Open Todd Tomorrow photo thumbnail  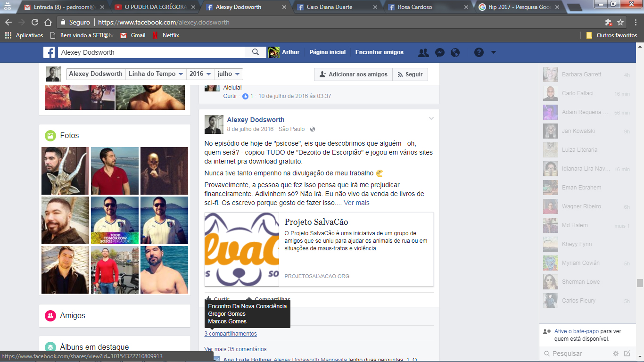point(115,220)
